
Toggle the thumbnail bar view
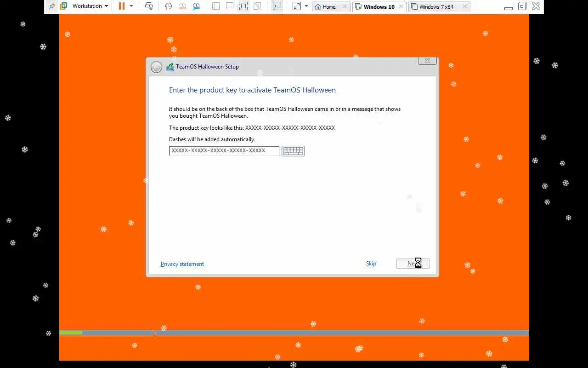coord(230,6)
